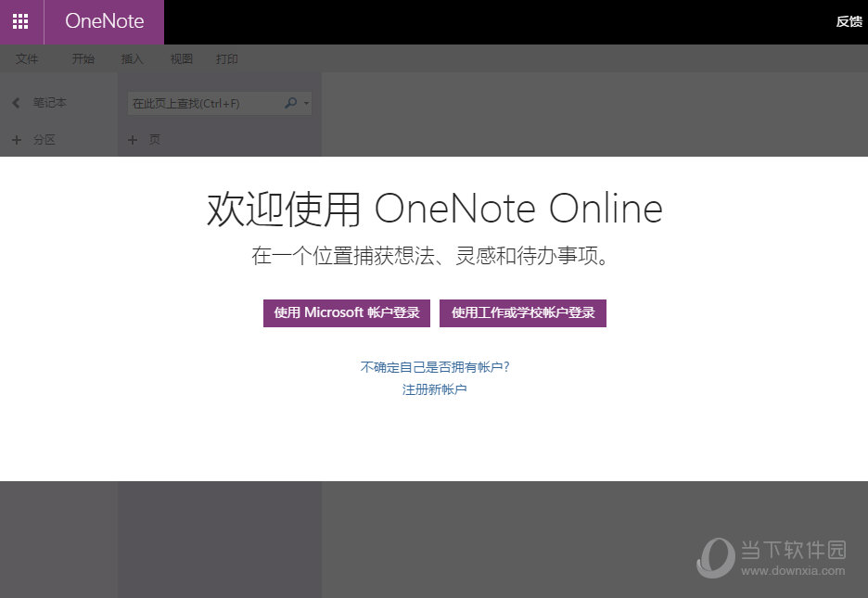The height and width of the screenshot is (598, 868).
Task: Click the 分区 section label
Action: coord(45,140)
